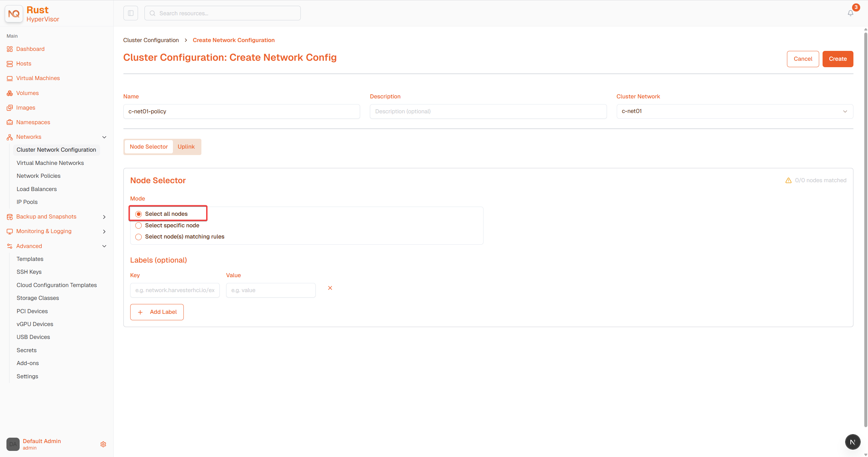868x457 pixels.
Task: Click the Volumes cubes icon
Action: coord(9,93)
